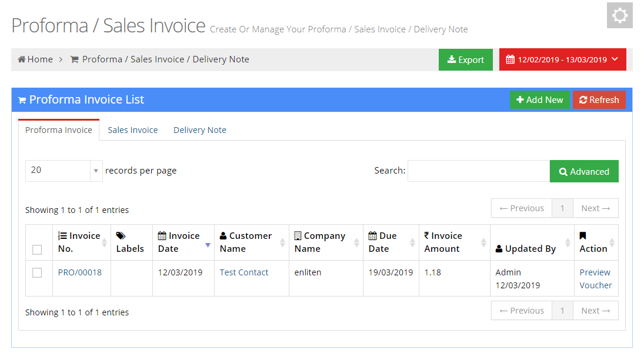Switch to the Delivery Note tab

pyautogui.click(x=199, y=130)
